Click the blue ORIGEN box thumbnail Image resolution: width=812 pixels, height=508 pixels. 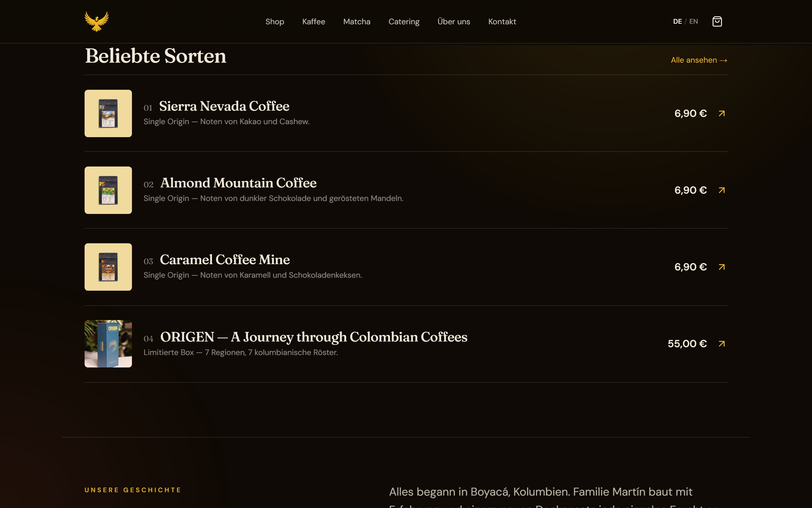pos(108,344)
